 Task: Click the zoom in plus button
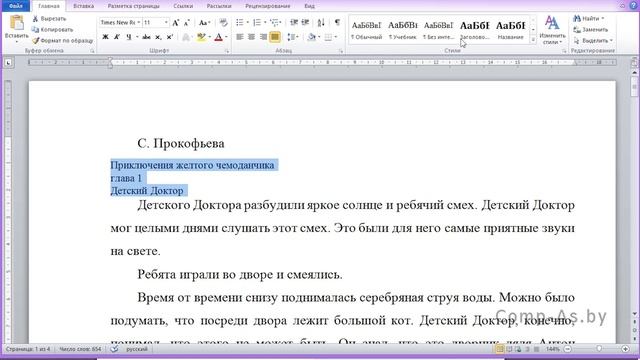625,349
